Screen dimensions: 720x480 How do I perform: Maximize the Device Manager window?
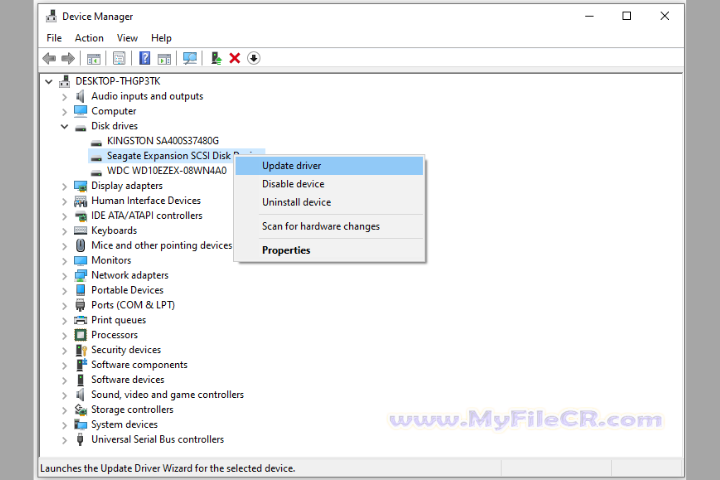626,16
